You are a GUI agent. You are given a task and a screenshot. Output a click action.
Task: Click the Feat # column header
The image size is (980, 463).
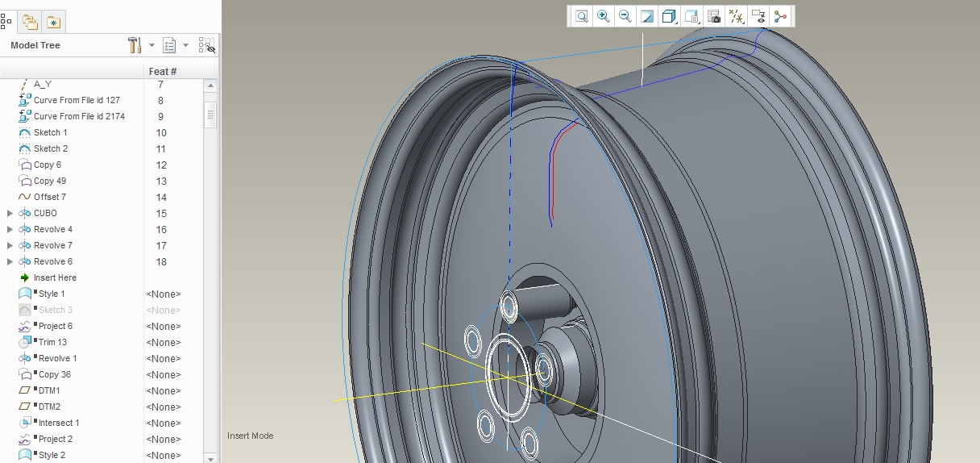(x=163, y=71)
